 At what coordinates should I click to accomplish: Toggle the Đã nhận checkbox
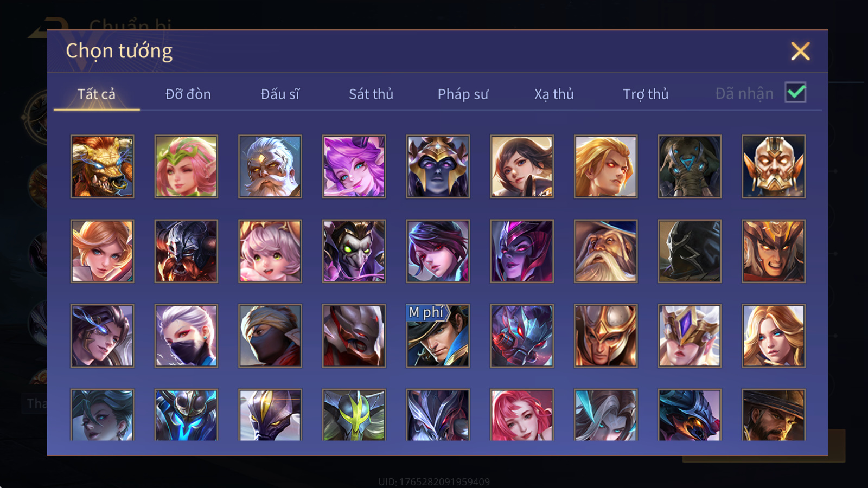(x=795, y=93)
